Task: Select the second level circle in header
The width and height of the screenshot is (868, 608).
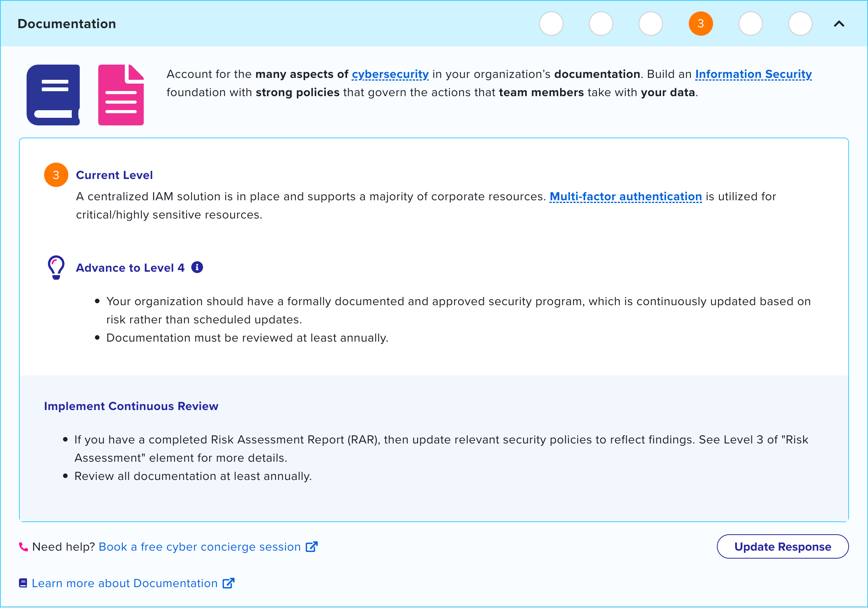Action: [601, 24]
